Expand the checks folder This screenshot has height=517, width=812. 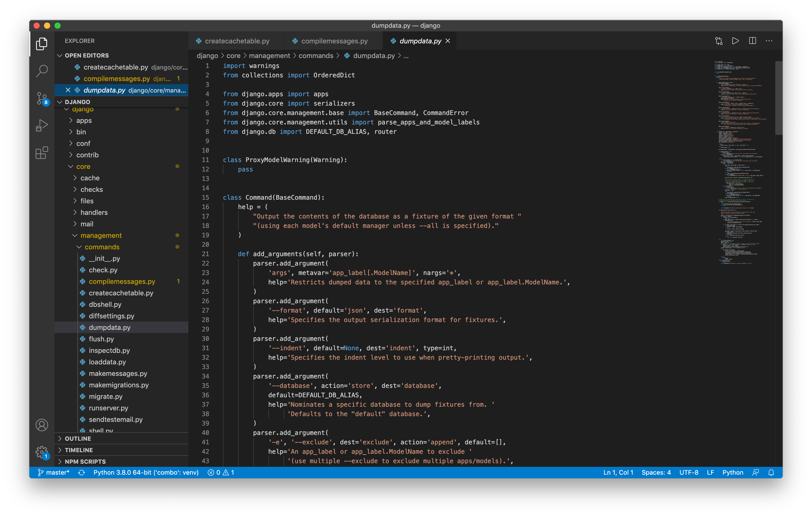(121, 189)
